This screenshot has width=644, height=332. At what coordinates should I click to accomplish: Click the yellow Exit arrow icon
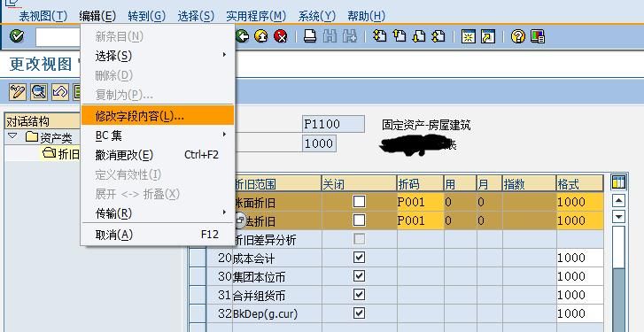tap(261, 36)
